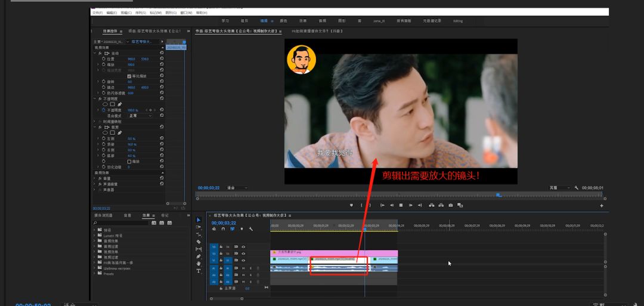Click the add marker shield in program monitor

tap(351, 205)
